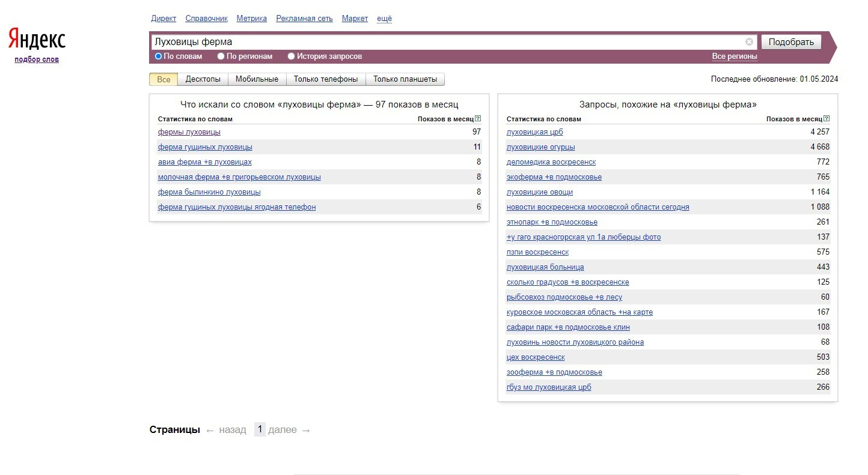Open 'молочная ферма +в григорьевском луховицы' link
868x475 pixels.
(239, 177)
